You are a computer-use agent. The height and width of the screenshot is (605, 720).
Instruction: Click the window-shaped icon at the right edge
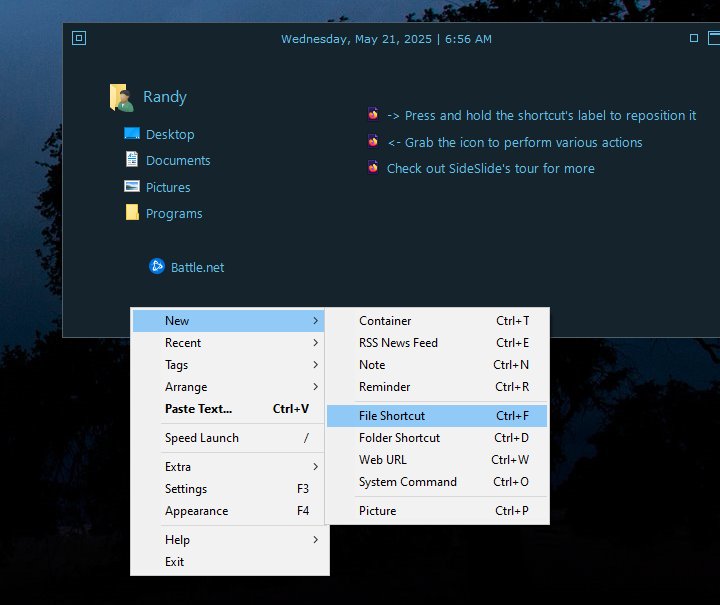tap(714, 38)
